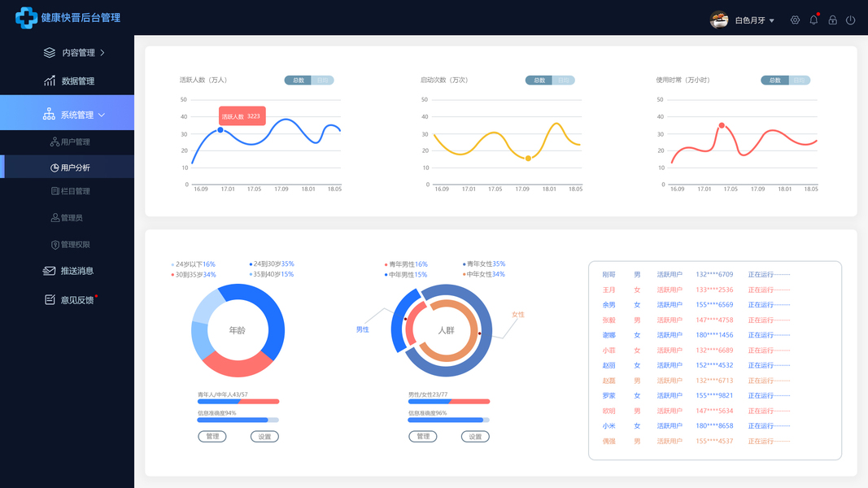Select 总数 for 使用时常 chart
Screen dimensions: 868x488
click(x=775, y=81)
